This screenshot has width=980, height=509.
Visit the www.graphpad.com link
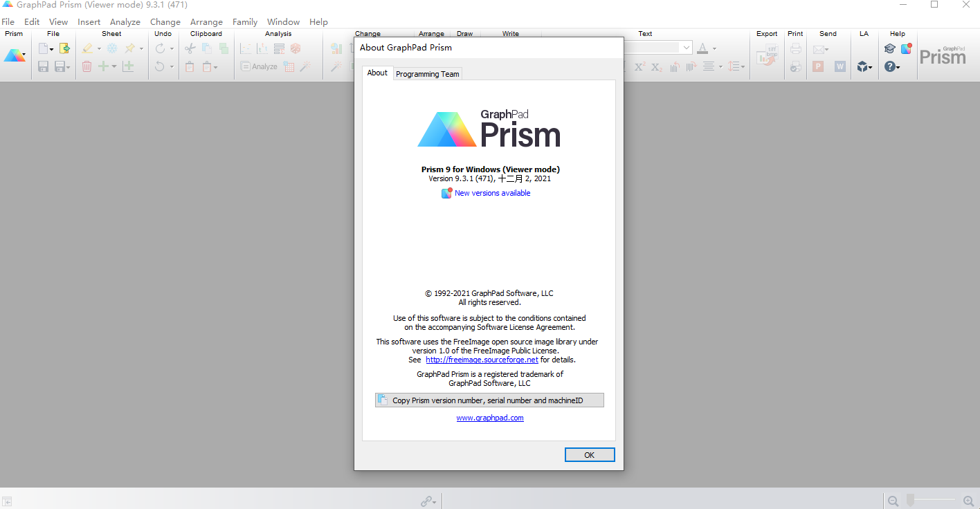(x=490, y=418)
